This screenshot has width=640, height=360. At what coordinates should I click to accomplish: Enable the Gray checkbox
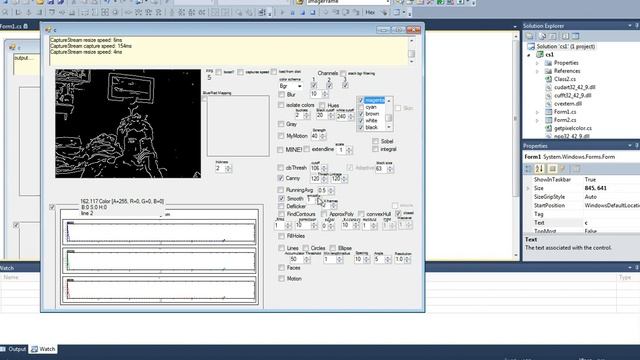tap(281, 124)
